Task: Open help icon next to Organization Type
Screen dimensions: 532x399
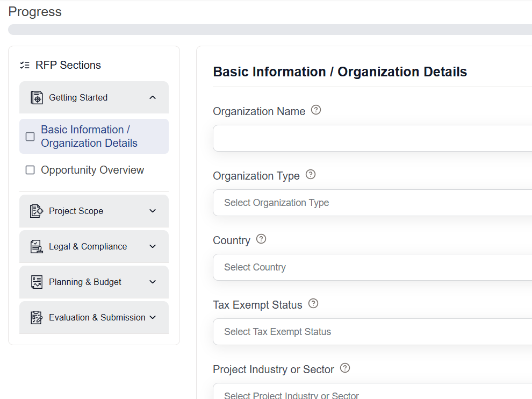Action: point(311,175)
